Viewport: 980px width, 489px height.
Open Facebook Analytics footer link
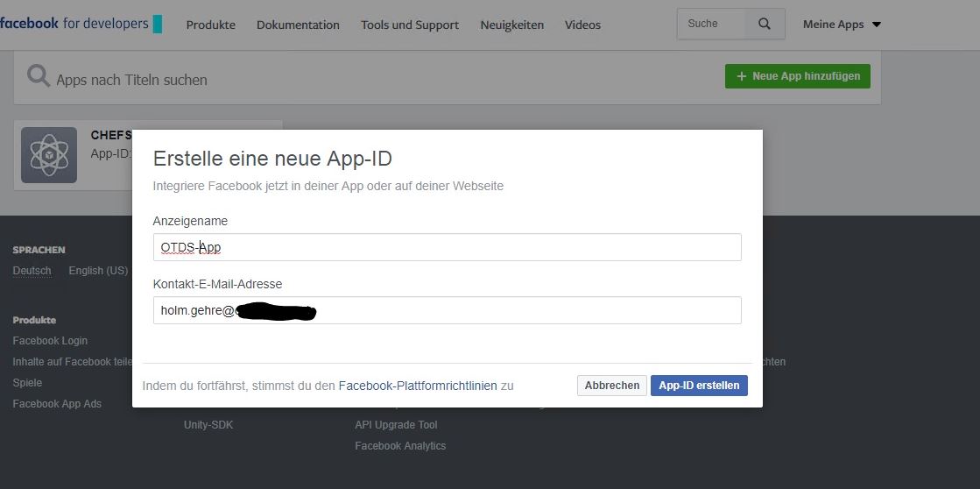pyautogui.click(x=400, y=446)
